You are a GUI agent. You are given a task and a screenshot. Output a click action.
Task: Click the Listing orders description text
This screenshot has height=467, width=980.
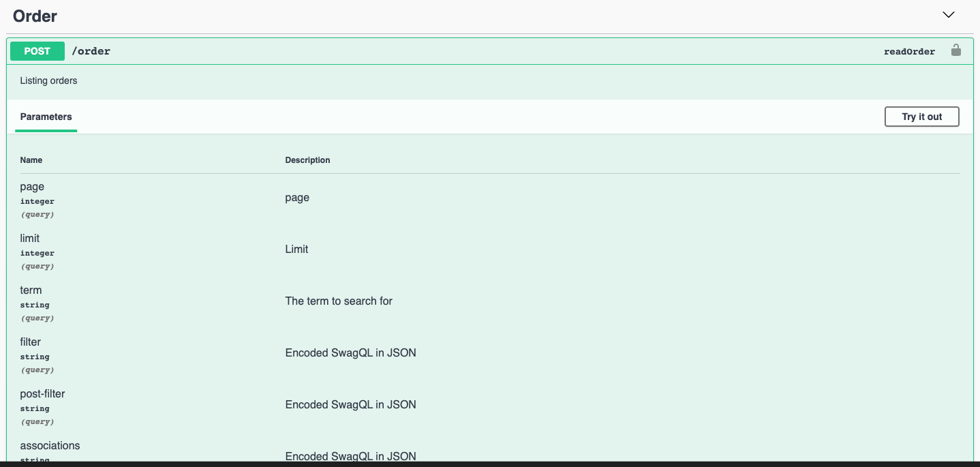(48, 80)
